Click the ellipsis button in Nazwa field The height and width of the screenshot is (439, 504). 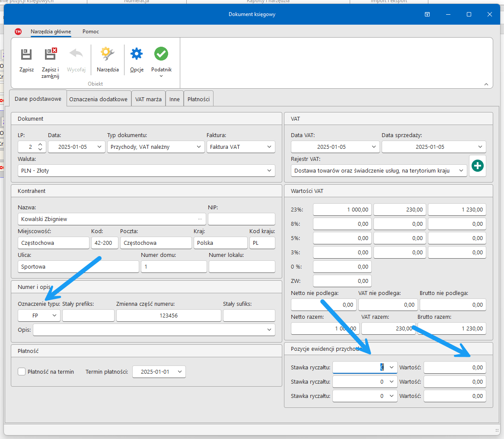coord(200,219)
